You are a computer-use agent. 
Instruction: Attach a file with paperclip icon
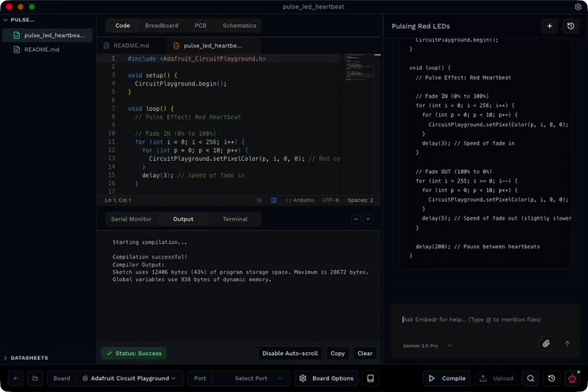(x=546, y=344)
